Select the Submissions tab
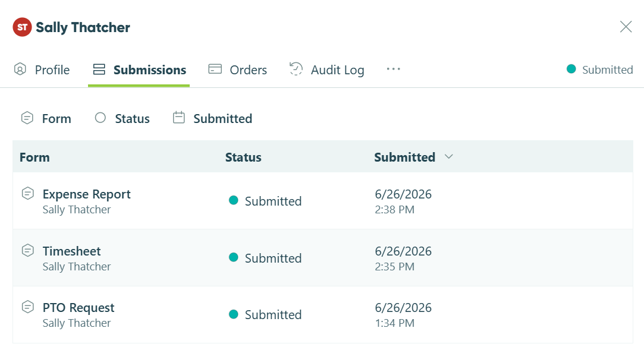The image size is (644, 350). point(139,70)
